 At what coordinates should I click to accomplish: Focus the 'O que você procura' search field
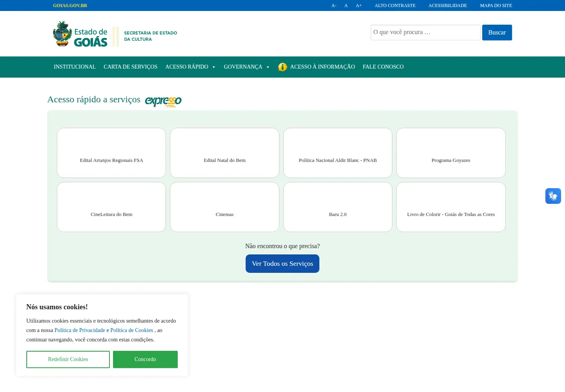click(426, 33)
